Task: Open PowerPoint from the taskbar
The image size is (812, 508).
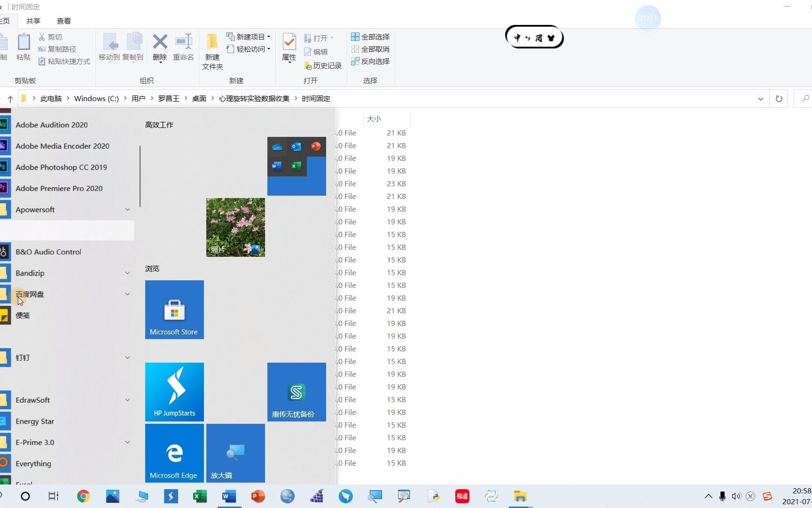Action: click(x=258, y=496)
